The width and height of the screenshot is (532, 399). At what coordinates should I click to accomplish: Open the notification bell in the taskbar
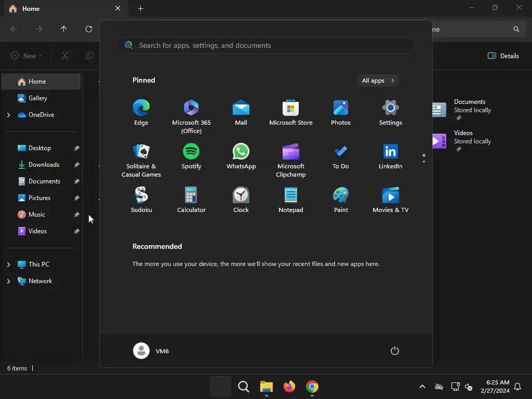pos(518,387)
